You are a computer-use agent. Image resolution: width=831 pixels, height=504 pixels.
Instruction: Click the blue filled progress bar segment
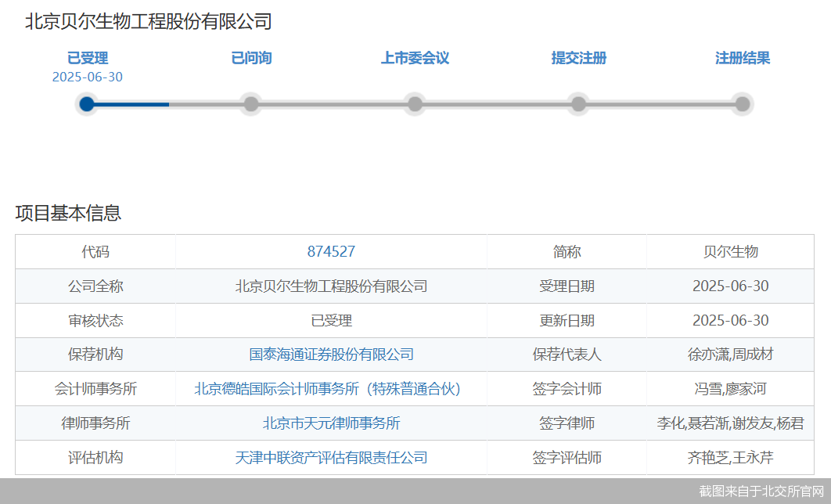click(131, 104)
